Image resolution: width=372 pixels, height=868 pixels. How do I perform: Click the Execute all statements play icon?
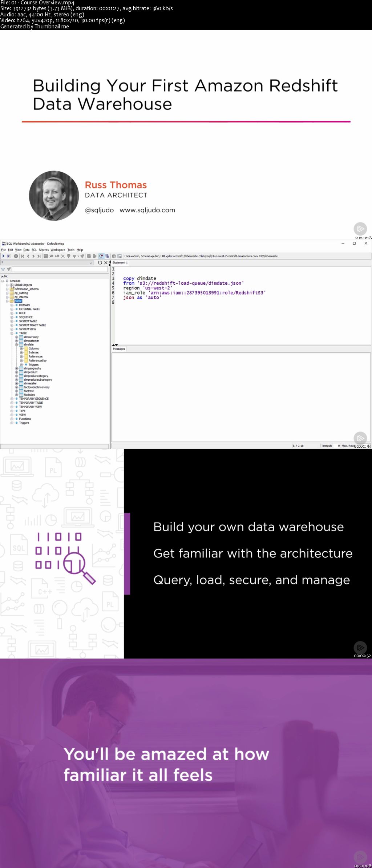(4, 256)
